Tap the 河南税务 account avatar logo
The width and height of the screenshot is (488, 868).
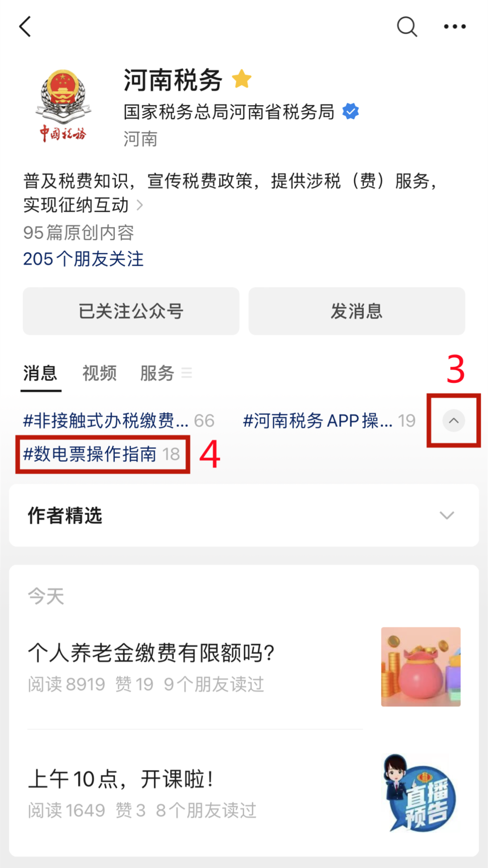63,106
